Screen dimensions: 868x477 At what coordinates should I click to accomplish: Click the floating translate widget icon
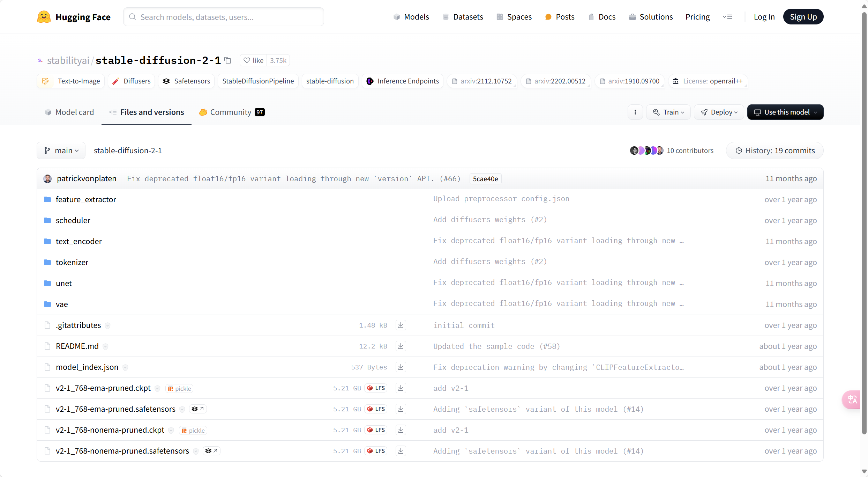(852, 399)
